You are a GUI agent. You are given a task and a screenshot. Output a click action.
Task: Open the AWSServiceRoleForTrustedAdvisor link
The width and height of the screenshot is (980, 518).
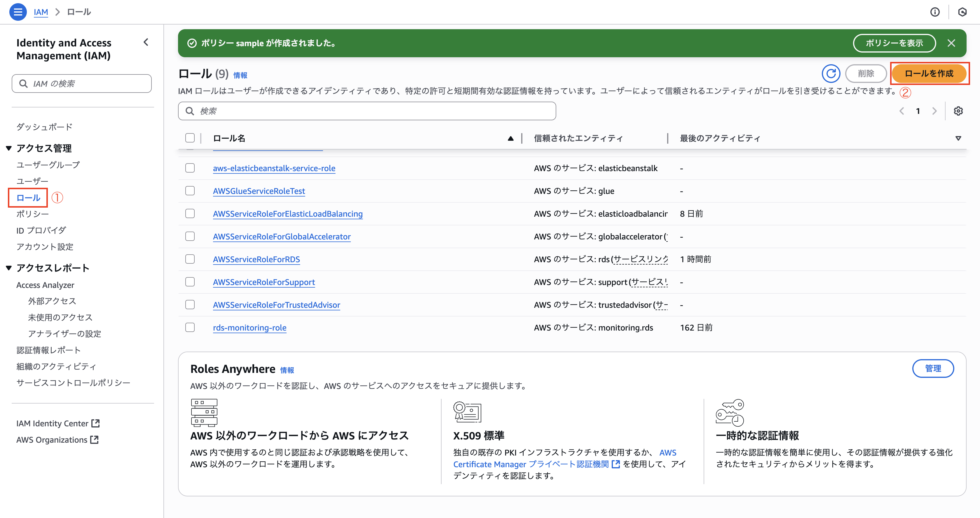pyautogui.click(x=277, y=305)
